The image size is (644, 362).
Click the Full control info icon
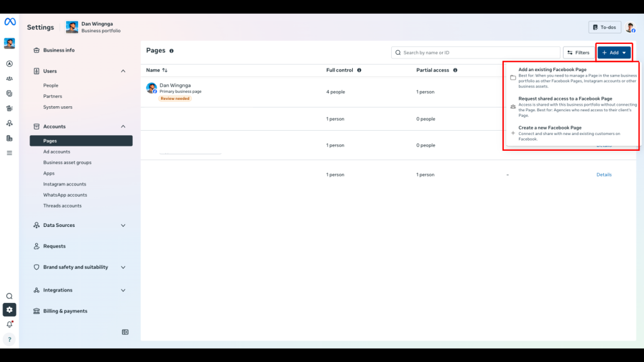point(359,70)
